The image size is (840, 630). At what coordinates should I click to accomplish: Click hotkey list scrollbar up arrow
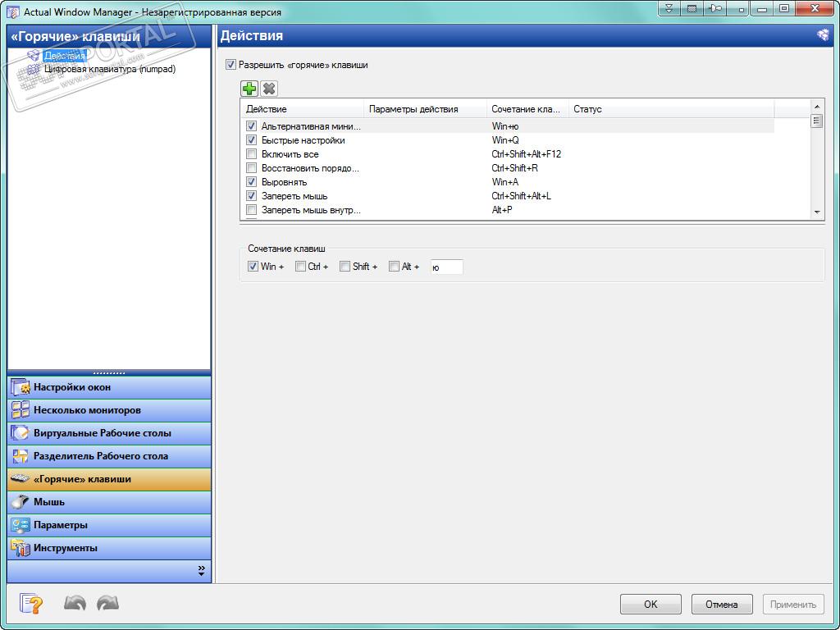[x=817, y=106]
